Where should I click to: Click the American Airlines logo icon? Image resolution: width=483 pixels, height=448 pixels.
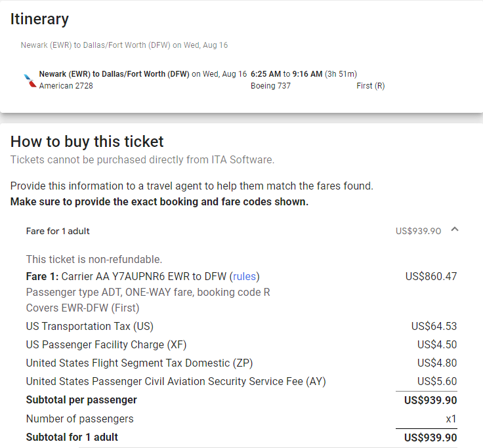[x=29, y=80]
